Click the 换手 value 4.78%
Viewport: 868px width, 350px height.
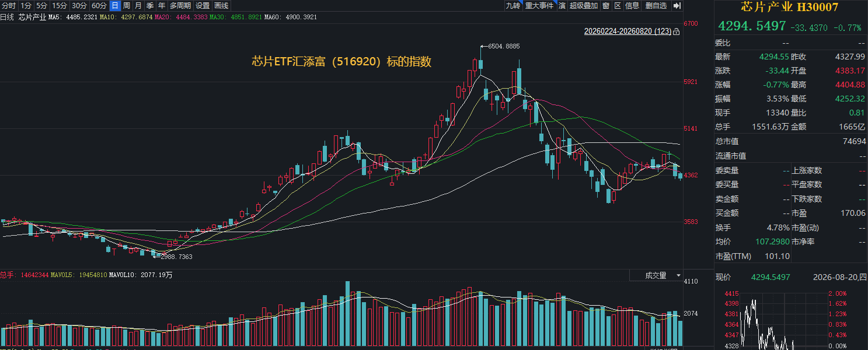(x=779, y=228)
